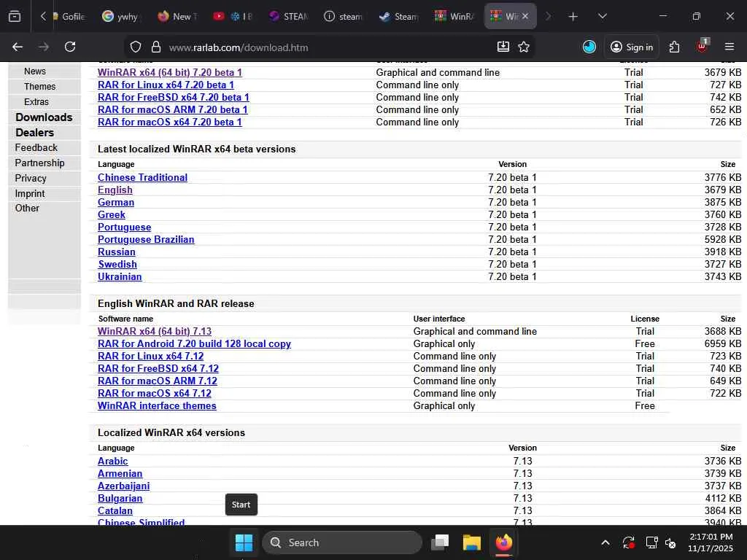Open Other in the sidebar

point(27,208)
